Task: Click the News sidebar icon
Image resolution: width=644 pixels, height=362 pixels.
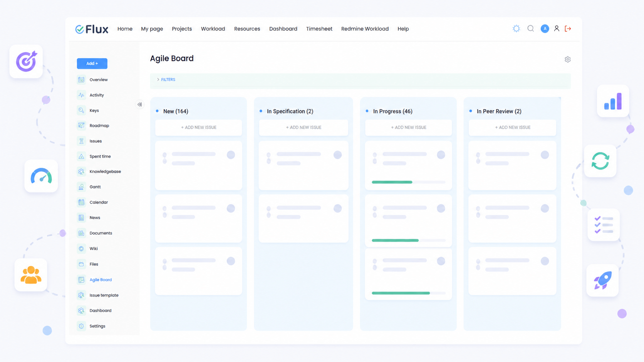Action: click(81, 218)
